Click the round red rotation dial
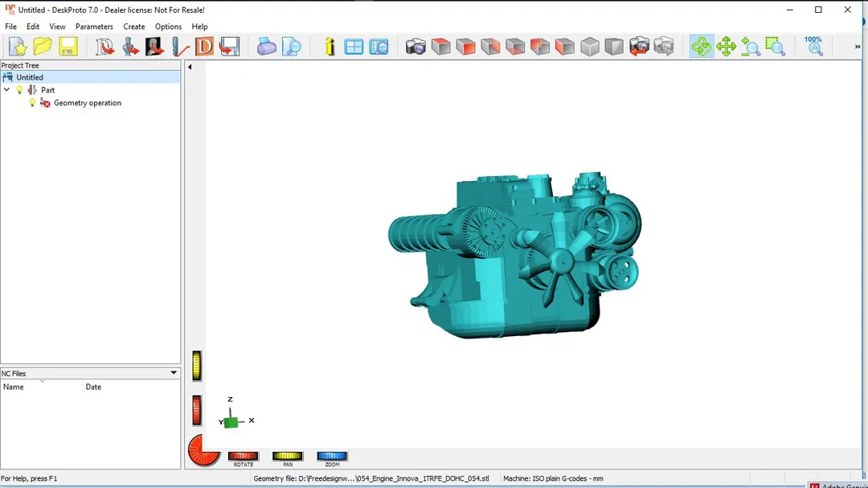The width and height of the screenshot is (868, 488). point(203,450)
